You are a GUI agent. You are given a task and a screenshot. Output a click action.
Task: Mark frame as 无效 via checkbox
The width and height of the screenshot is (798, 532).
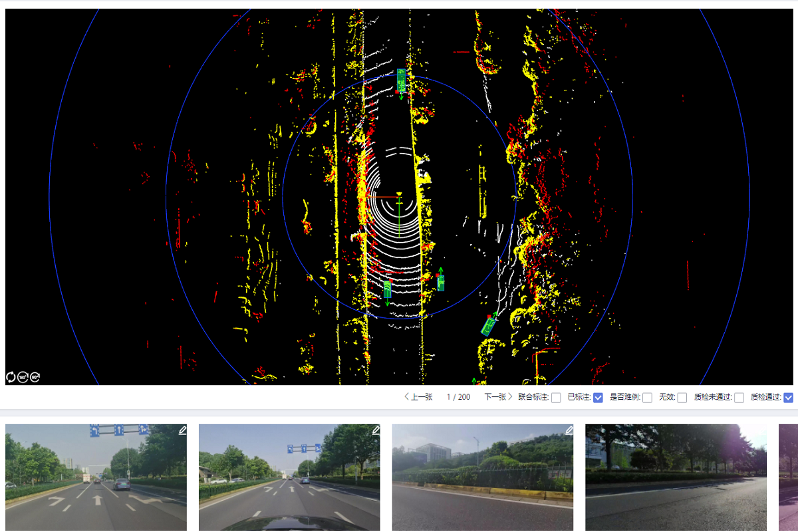click(x=682, y=398)
